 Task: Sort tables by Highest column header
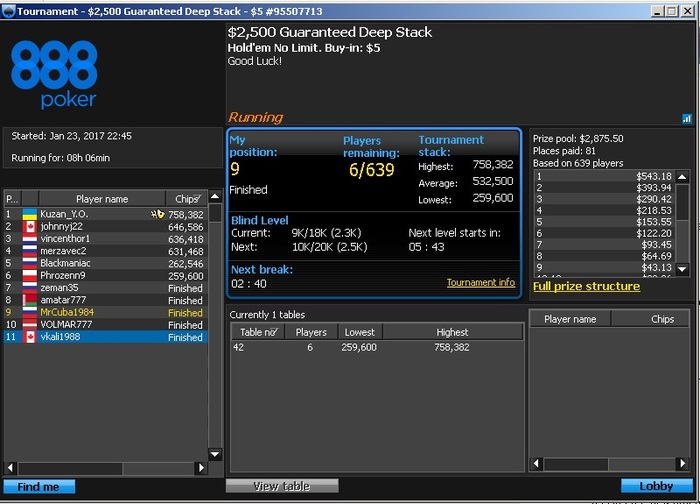pos(452,332)
